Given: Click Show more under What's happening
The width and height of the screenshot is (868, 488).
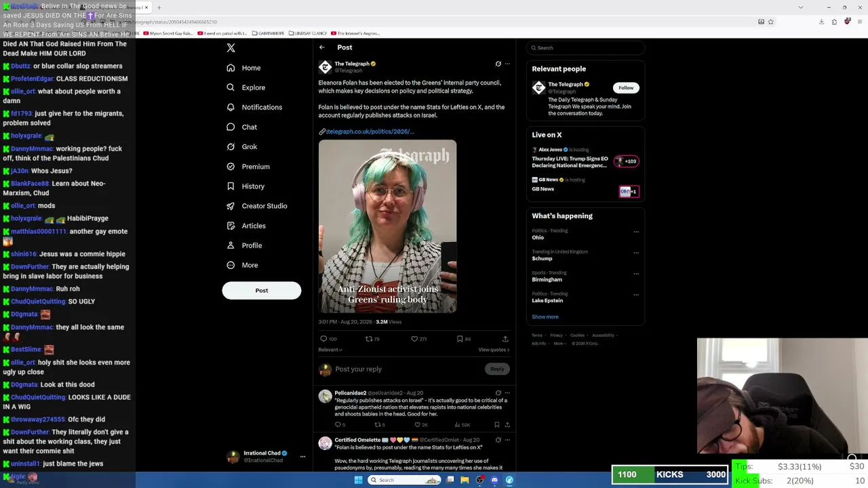Looking at the screenshot, I should [x=545, y=317].
